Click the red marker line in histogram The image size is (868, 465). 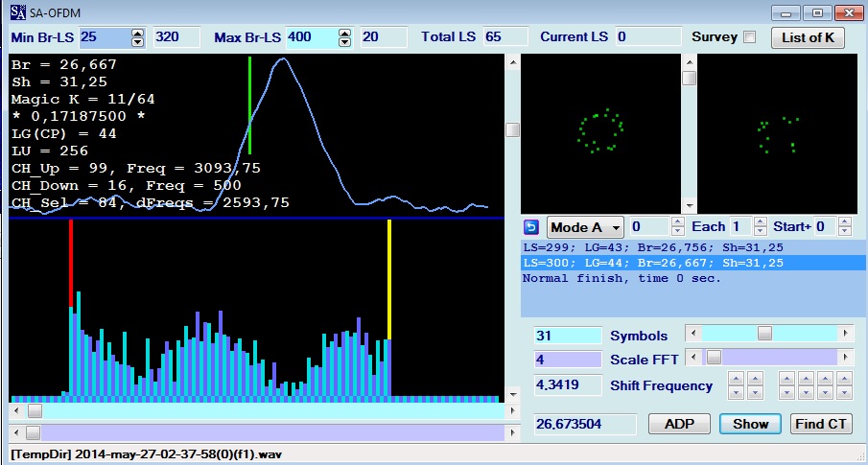(71, 263)
